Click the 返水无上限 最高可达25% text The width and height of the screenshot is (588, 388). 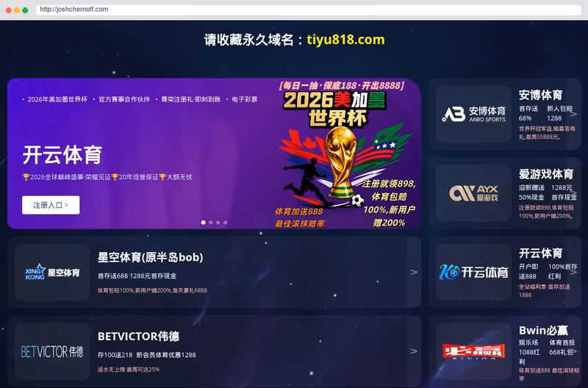(x=129, y=370)
